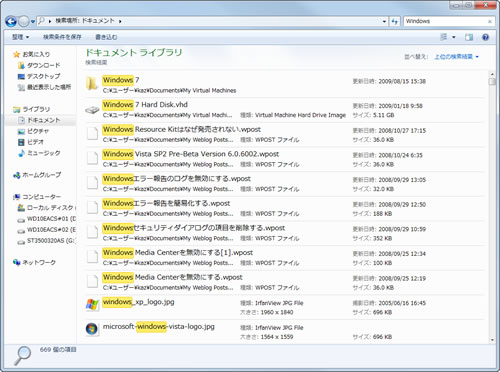Click the ST3500320AS drive icon

[x=21, y=242]
